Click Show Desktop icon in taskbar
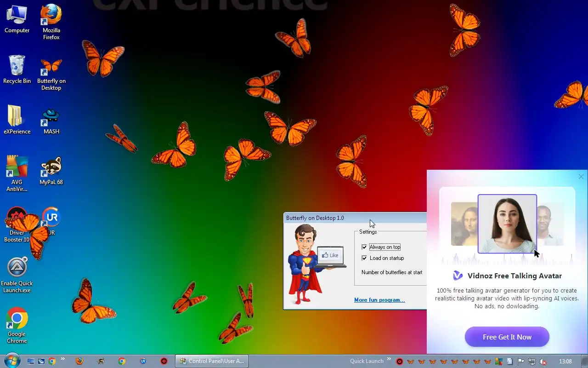The height and width of the screenshot is (368, 588). (x=31, y=362)
